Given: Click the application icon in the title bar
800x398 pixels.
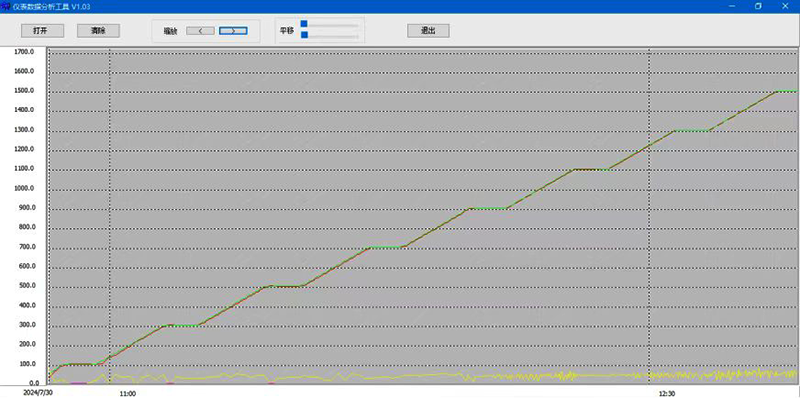Looking at the screenshot, I should 6,6.
